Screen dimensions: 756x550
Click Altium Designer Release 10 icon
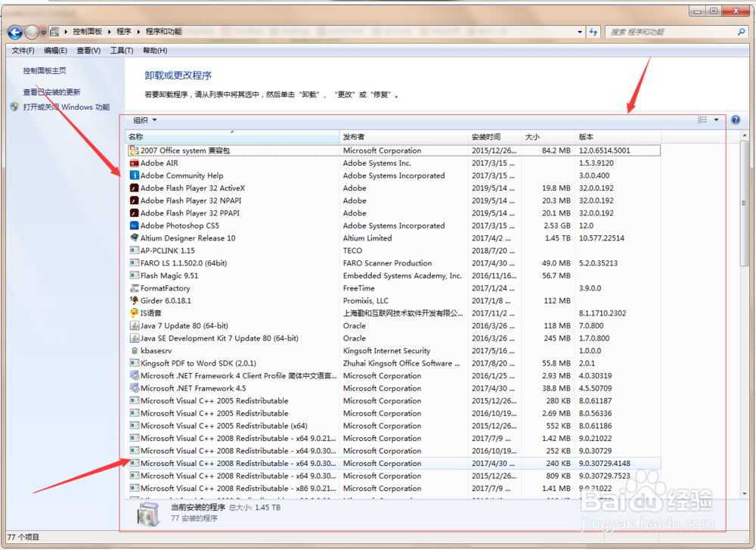click(135, 238)
